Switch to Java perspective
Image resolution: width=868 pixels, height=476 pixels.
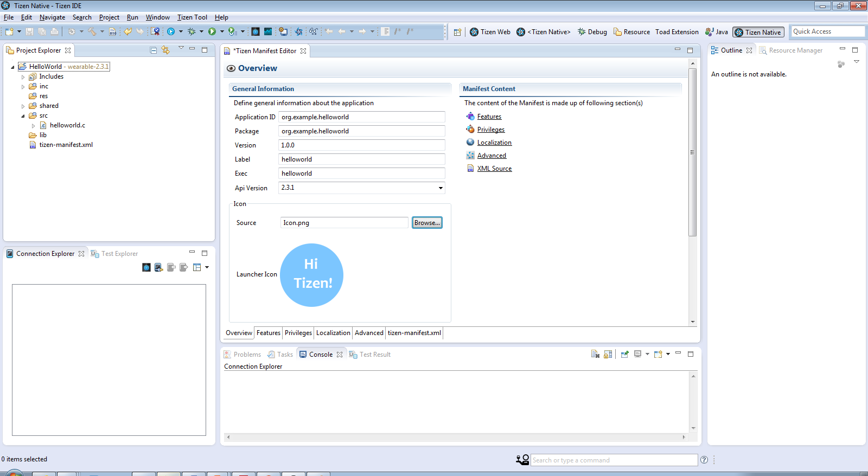pyautogui.click(x=717, y=32)
